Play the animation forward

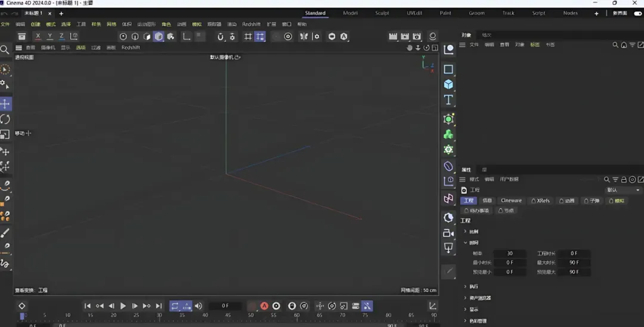coord(123,306)
